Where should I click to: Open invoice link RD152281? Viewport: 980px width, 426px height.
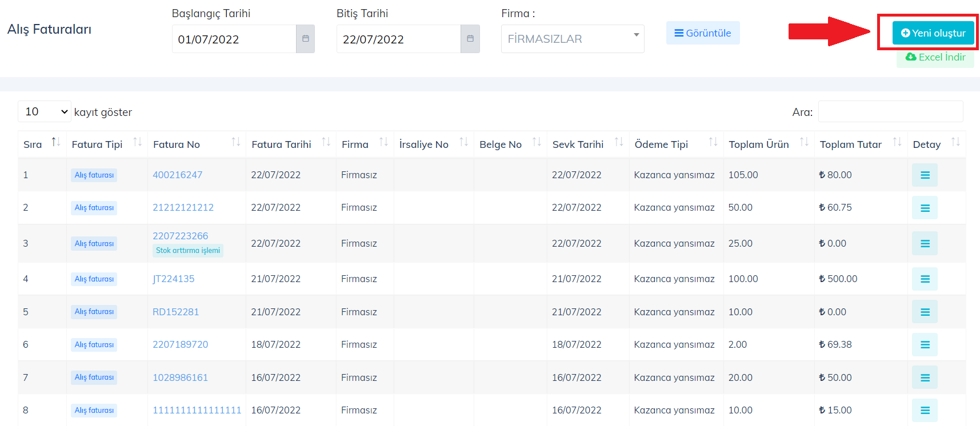(175, 312)
